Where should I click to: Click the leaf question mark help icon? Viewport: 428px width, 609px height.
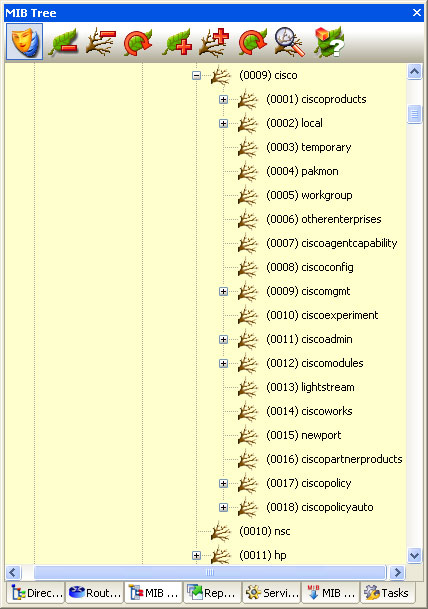click(x=329, y=42)
